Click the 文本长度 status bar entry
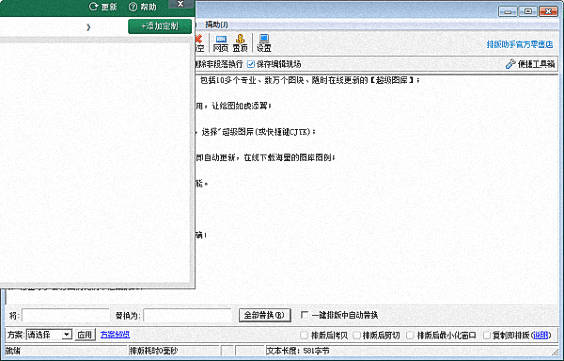Image resolution: width=564 pixels, height=361 pixels. coord(297,351)
